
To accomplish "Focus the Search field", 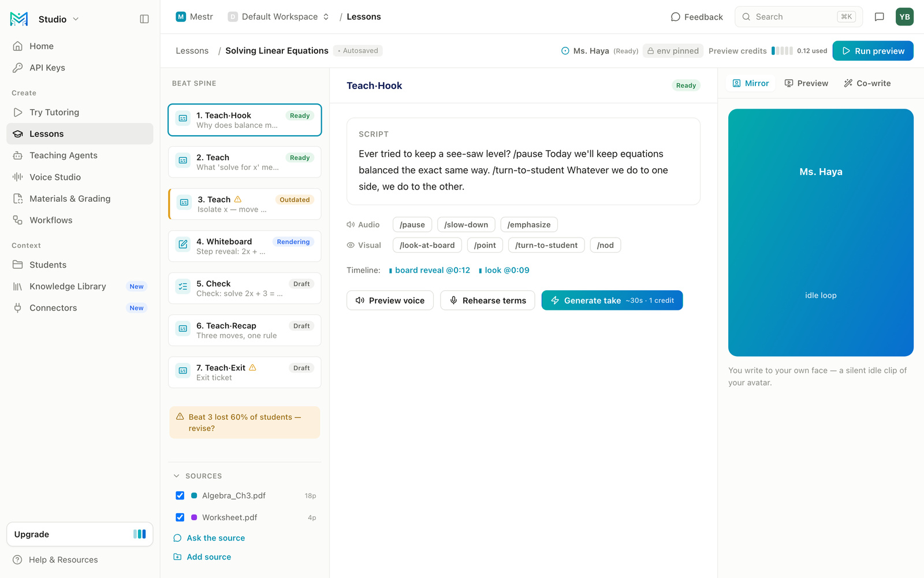I will click(798, 17).
